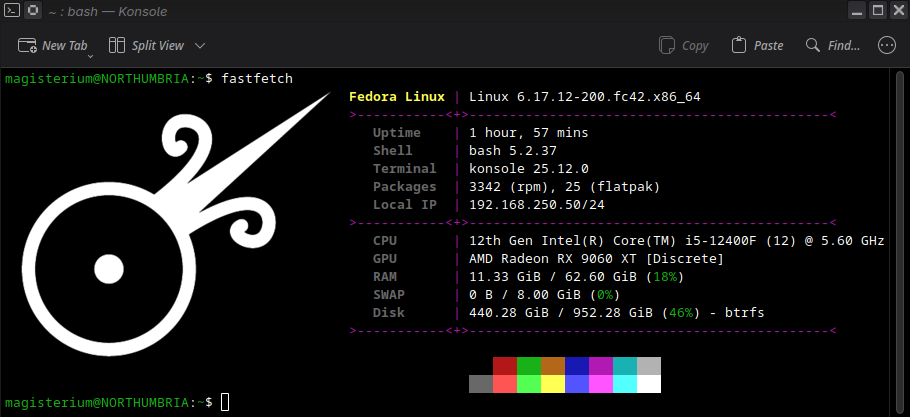This screenshot has width=910, height=417.
Task: Click the 'GPU' label
Action: point(385,259)
